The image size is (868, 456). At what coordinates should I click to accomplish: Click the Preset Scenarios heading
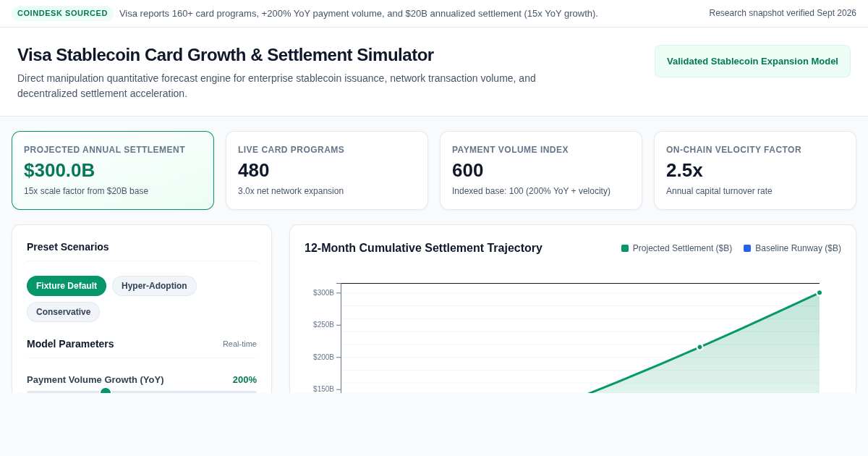68,247
